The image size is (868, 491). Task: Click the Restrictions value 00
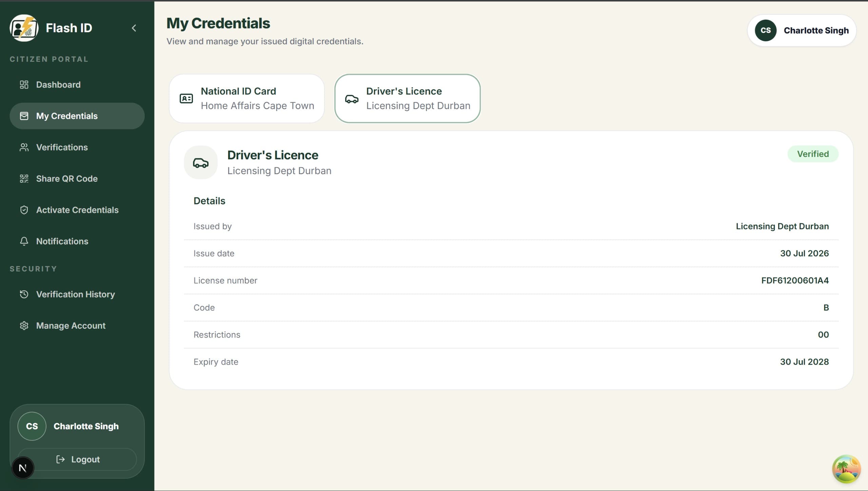(823, 335)
